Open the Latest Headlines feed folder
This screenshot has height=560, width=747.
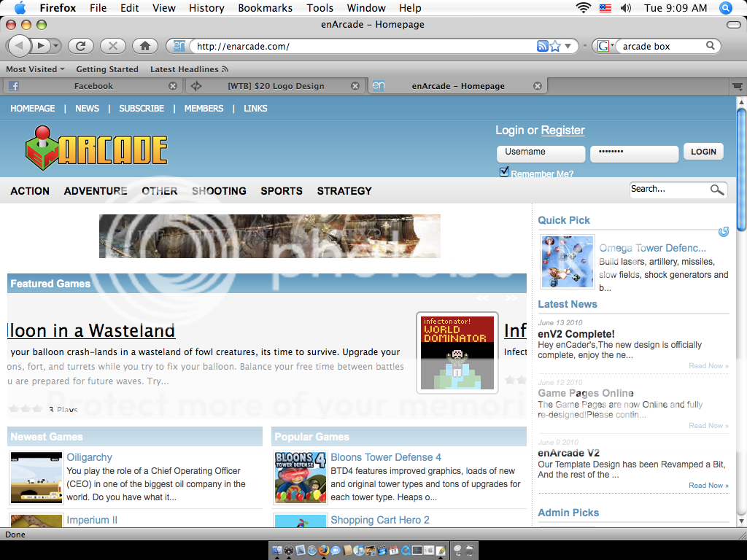tap(189, 69)
